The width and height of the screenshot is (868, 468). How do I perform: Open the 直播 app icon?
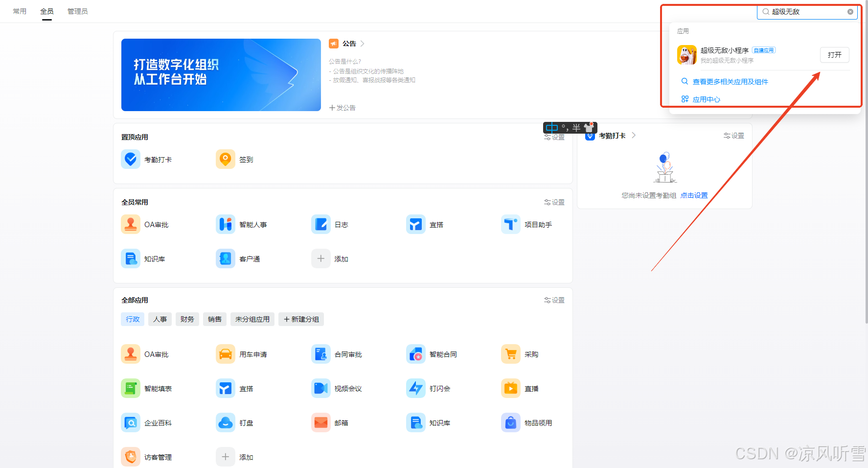click(x=511, y=388)
